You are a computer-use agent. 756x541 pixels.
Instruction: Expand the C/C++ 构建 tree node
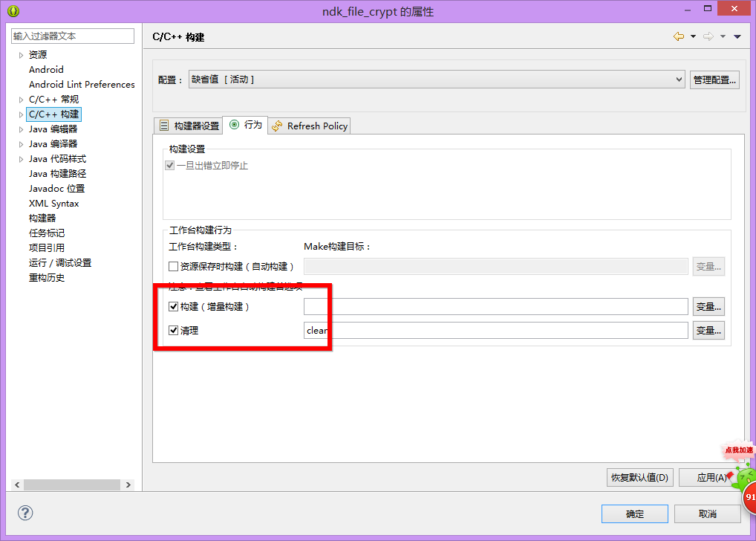pyautogui.click(x=21, y=115)
